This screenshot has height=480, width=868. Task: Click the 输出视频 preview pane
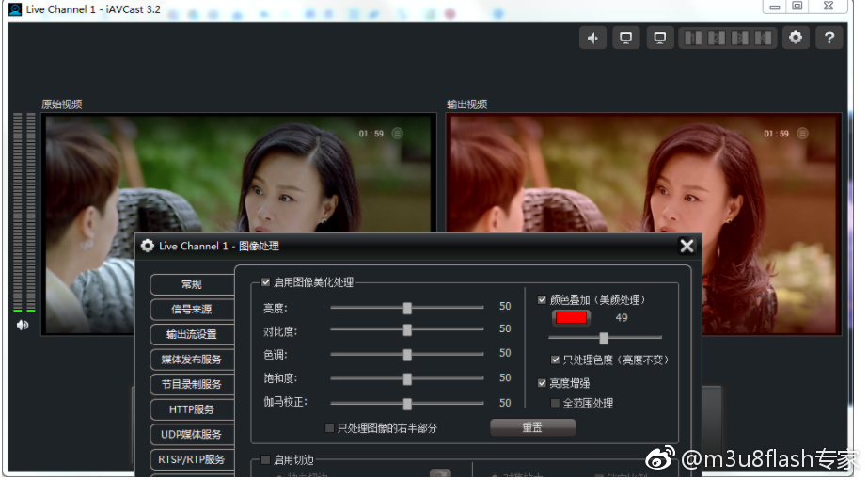(x=645, y=224)
